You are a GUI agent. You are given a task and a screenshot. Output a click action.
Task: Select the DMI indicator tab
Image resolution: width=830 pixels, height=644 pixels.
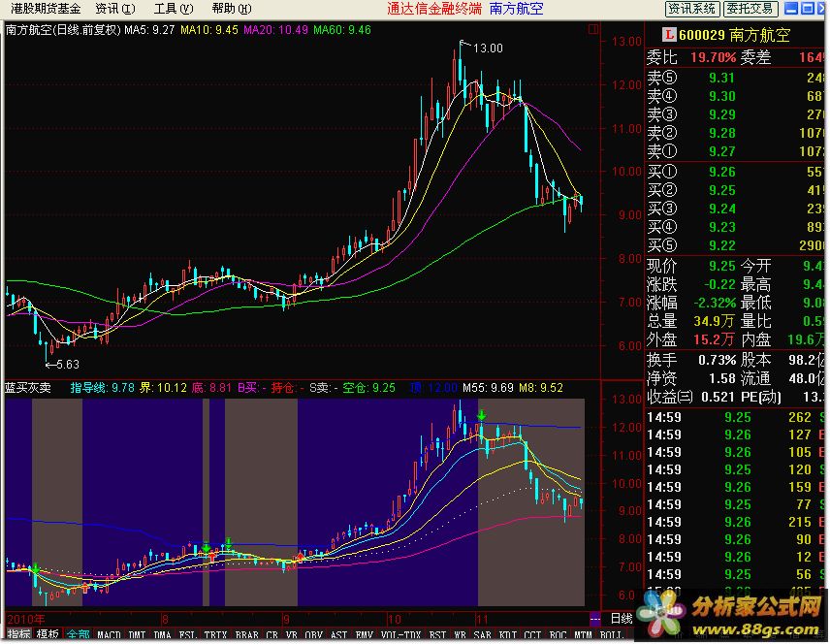(x=137, y=634)
